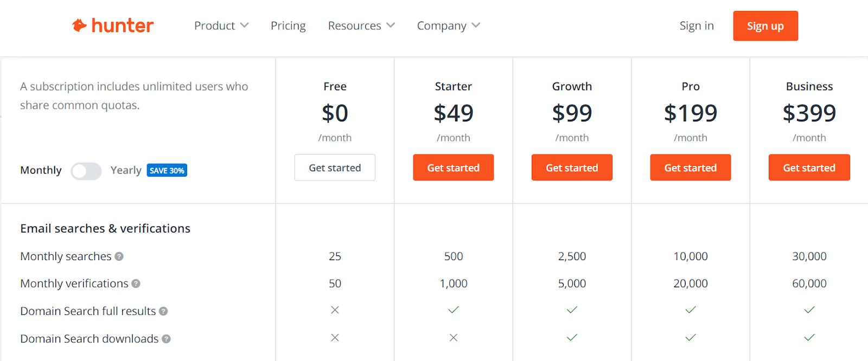This screenshot has width=868, height=361.
Task: Expand the Product dropdown menu
Action: pos(221,25)
